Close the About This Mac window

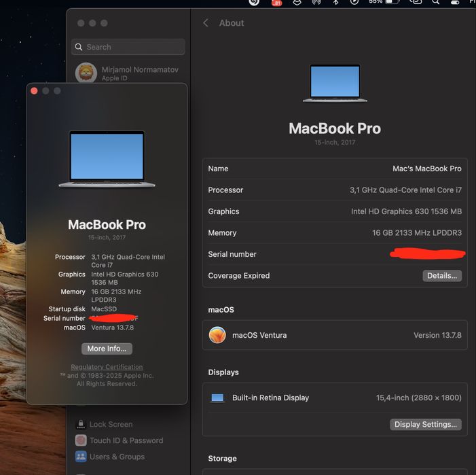pos(34,91)
